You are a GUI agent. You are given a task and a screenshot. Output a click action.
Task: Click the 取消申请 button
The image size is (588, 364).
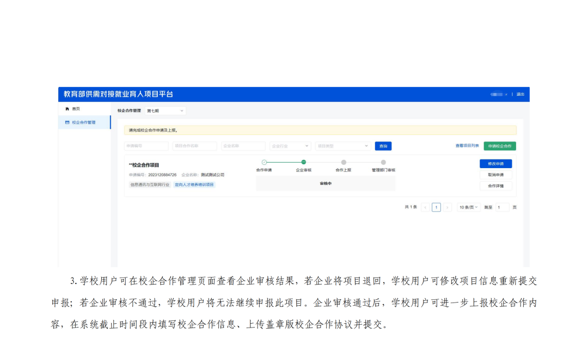pos(495,174)
